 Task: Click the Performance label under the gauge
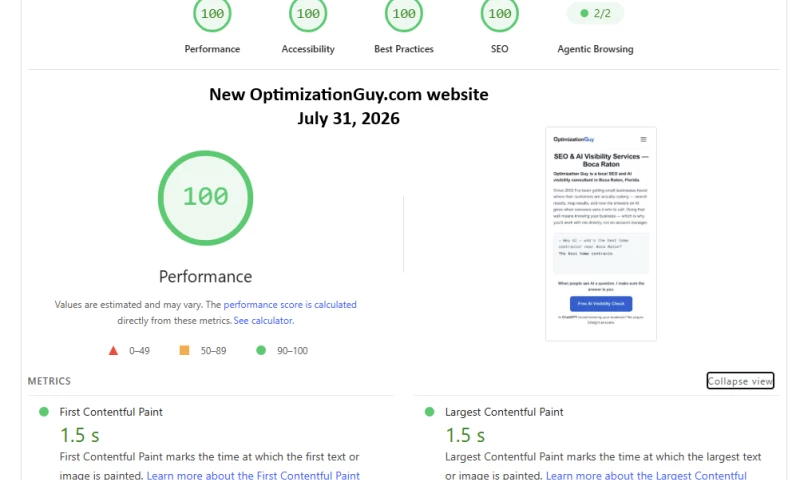[x=212, y=49]
